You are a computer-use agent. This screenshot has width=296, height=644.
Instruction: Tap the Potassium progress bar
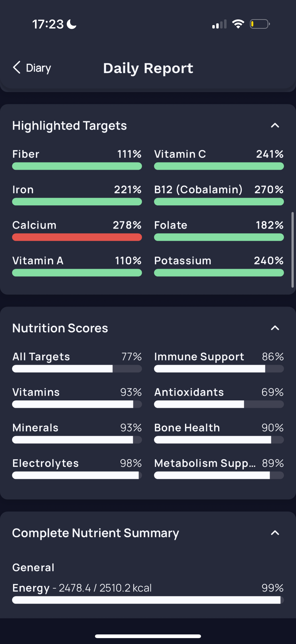click(x=219, y=273)
